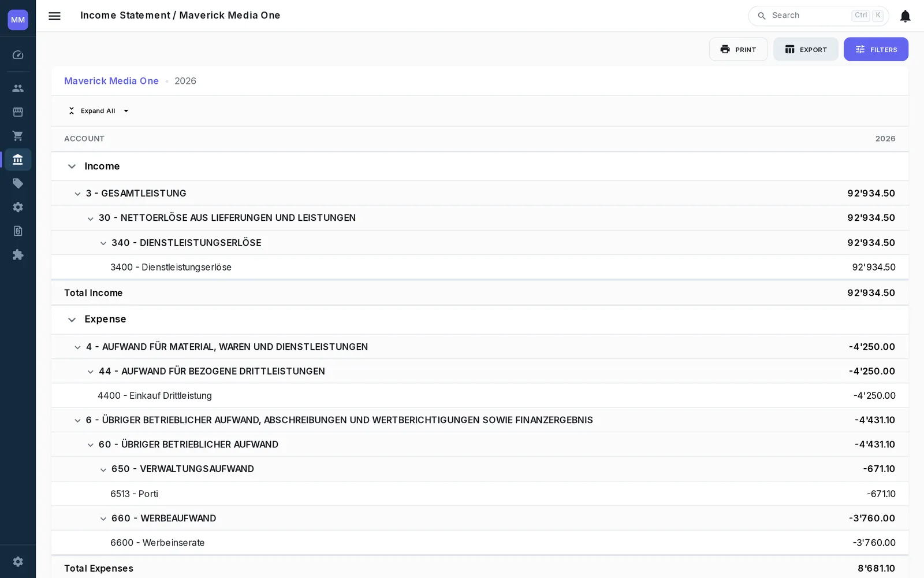924x578 pixels.
Task: Open the dashboard gauge icon in sidebar
Action: pos(18,55)
